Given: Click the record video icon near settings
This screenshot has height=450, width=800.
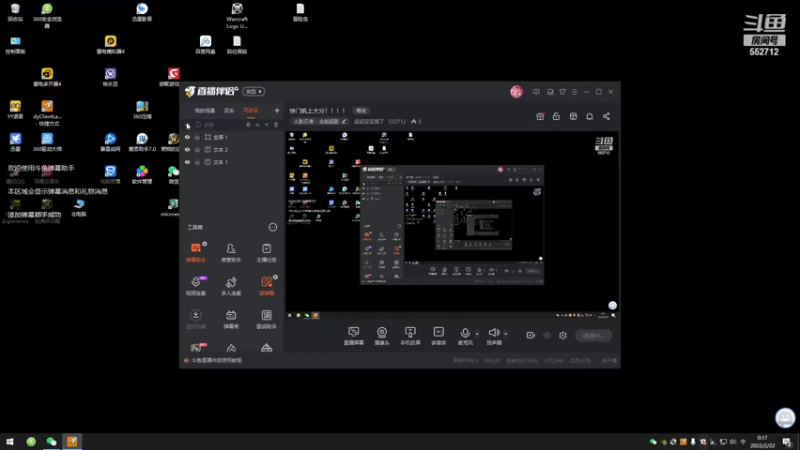Looking at the screenshot, I should (531, 335).
